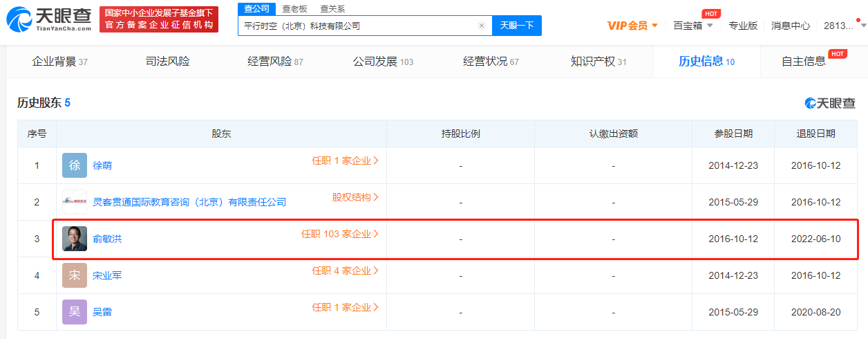
Task: Switch to the 经营状况 tab
Action: tap(491, 62)
